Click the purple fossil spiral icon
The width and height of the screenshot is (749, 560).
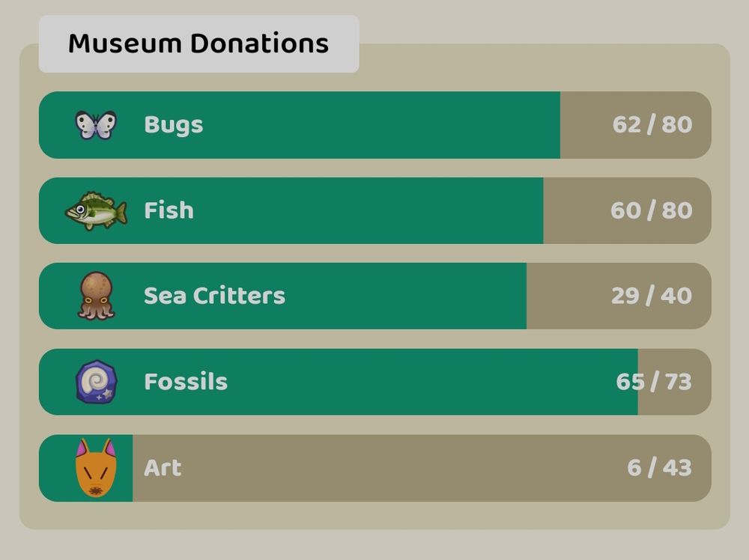tap(96, 382)
